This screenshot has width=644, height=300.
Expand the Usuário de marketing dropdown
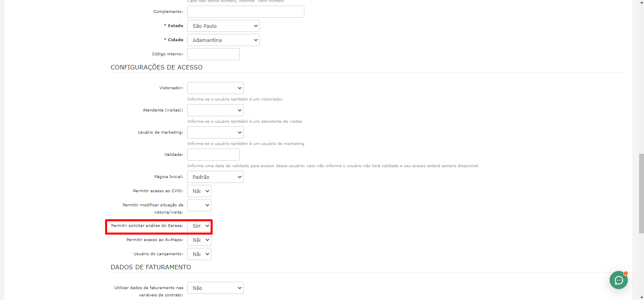click(215, 132)
